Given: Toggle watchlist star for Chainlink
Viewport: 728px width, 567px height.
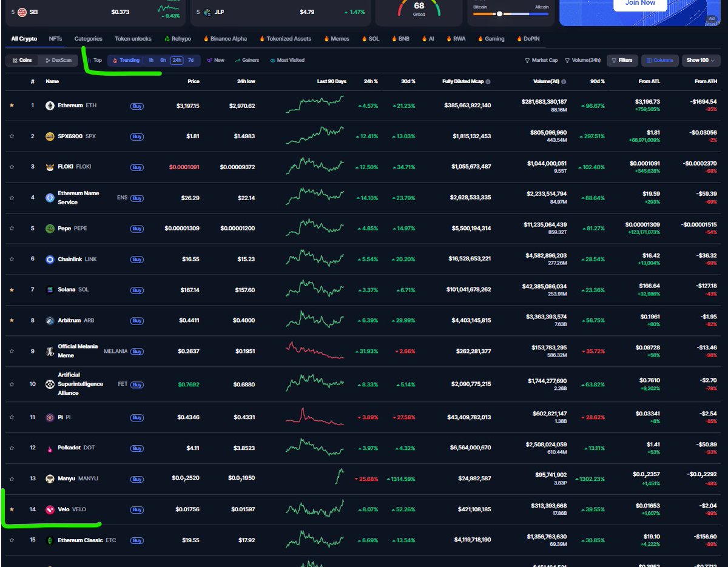Looking at the screenshot, I should tap(12, 260).
